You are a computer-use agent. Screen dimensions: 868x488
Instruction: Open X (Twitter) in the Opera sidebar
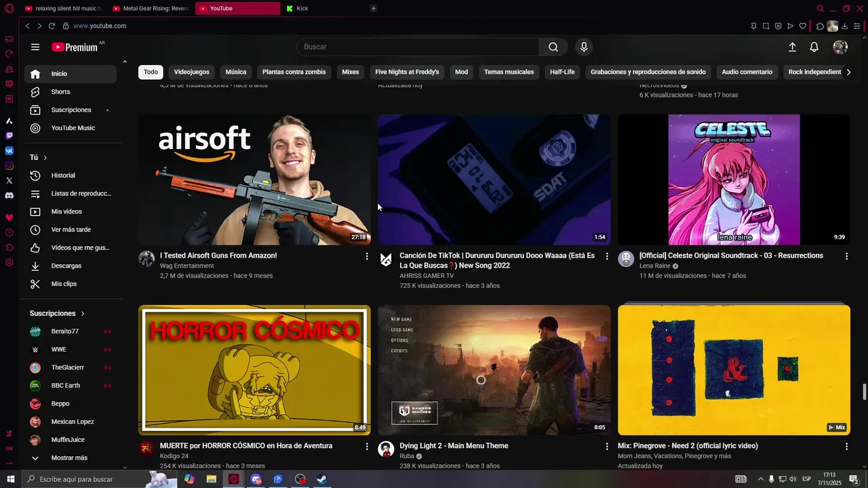9,181
